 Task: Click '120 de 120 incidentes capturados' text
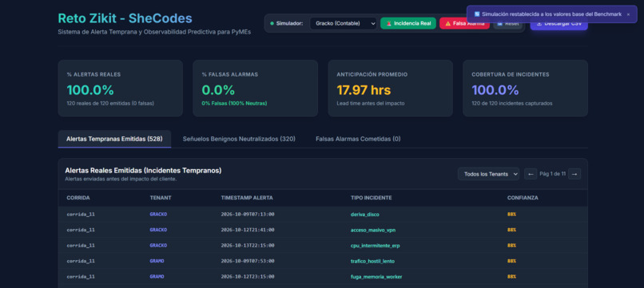[511, 104]
